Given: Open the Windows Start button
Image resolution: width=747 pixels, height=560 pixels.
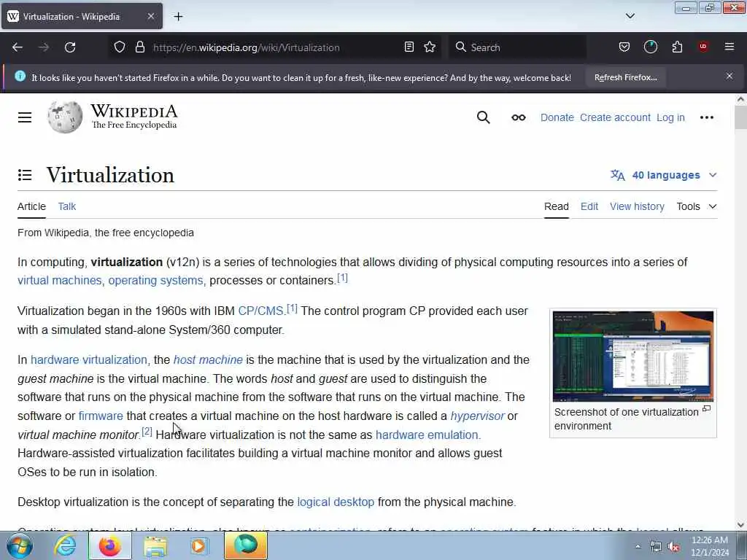Looking at the screenshot, I should pyautogui.click(x=19, y=545).
